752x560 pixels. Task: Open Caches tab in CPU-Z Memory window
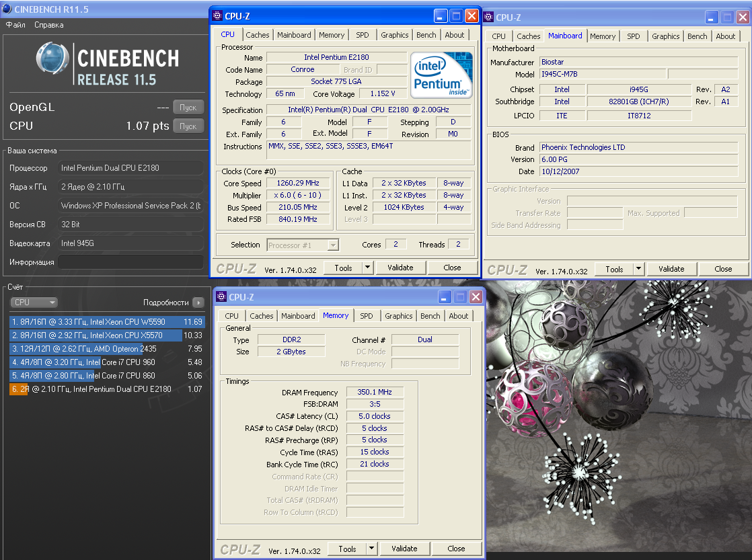[x=262, y=316]
